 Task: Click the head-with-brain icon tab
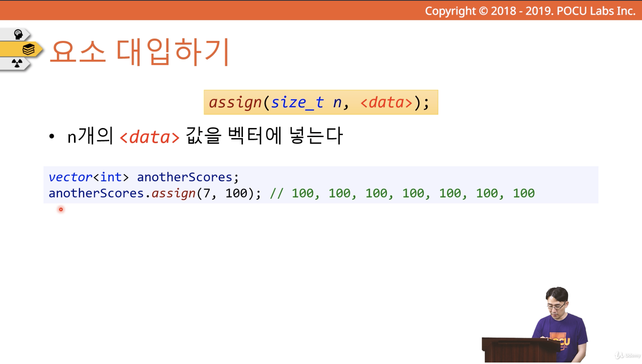(16, 34)
